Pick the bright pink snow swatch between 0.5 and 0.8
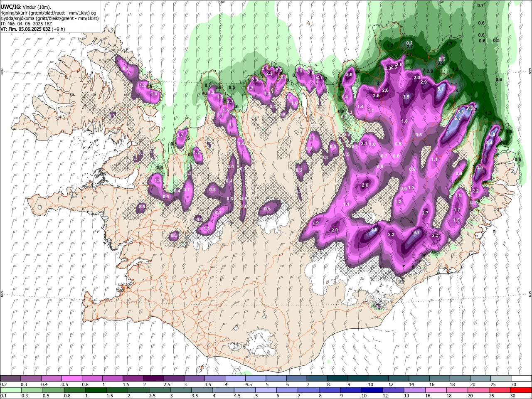Viewport: 532px width, 399px height. pos(71,378)
